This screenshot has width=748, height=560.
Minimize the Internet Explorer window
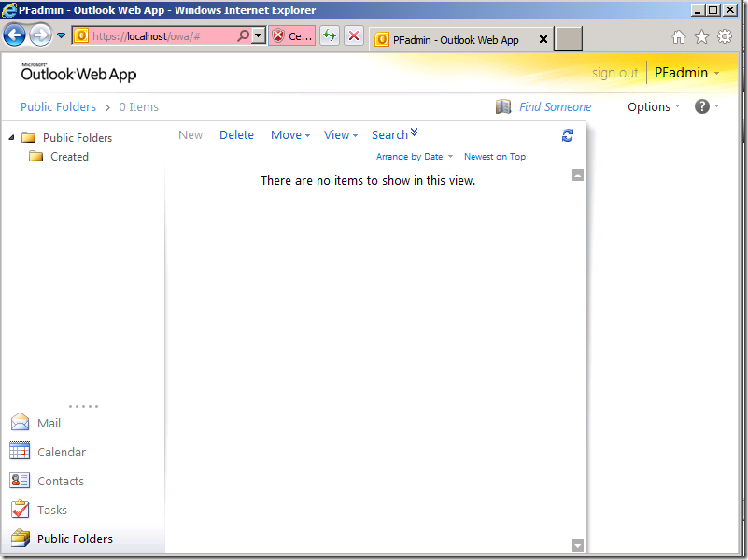[698, 10]
